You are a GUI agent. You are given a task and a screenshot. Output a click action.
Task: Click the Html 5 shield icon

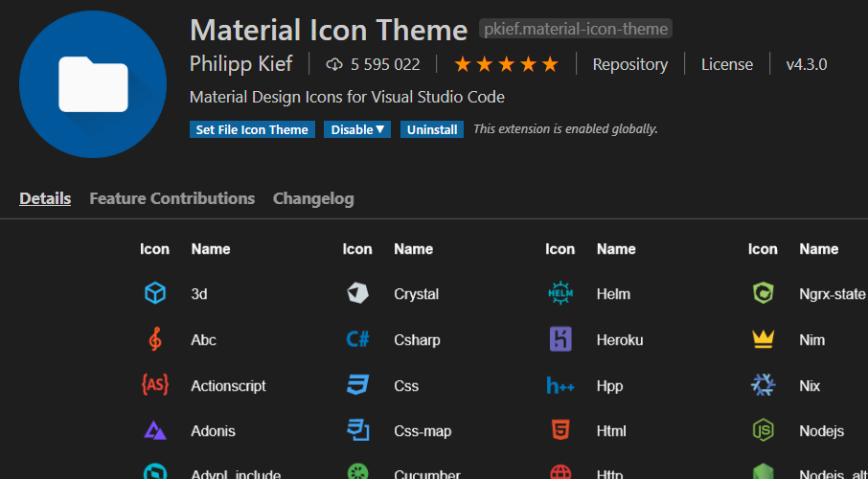pyautogui.click(x=560, y=430)
